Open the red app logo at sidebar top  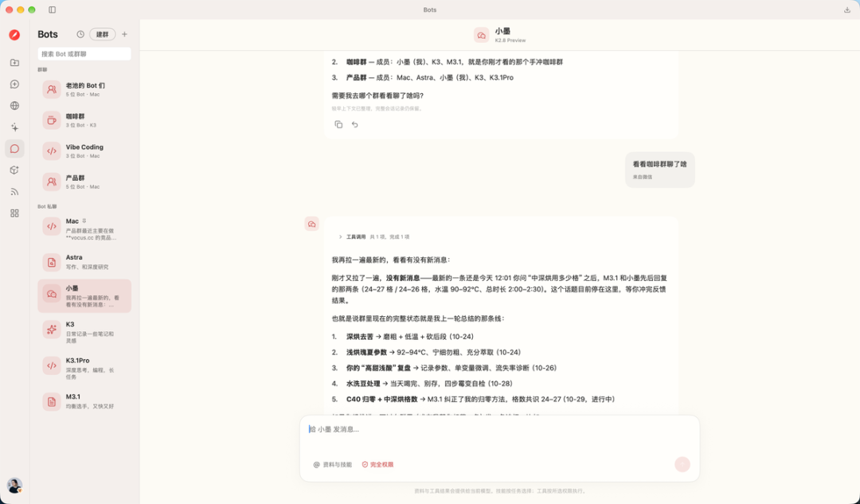(15, 34)
